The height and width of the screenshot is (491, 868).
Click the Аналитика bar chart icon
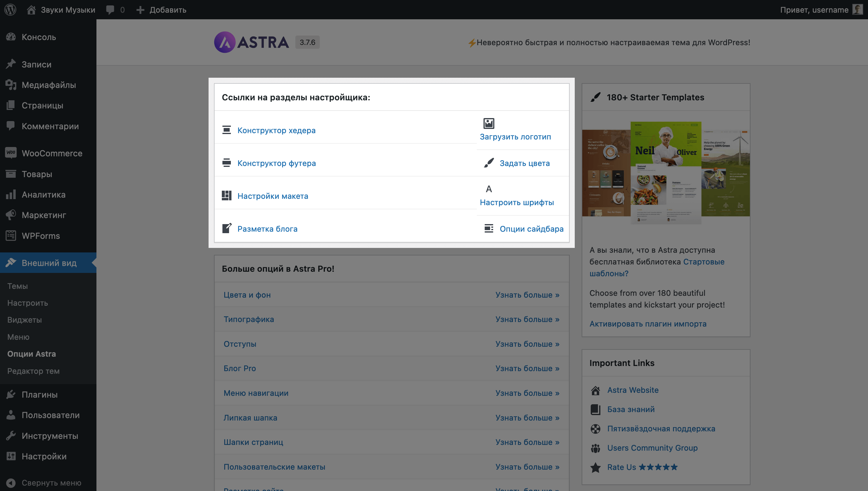tap(11, 194)
